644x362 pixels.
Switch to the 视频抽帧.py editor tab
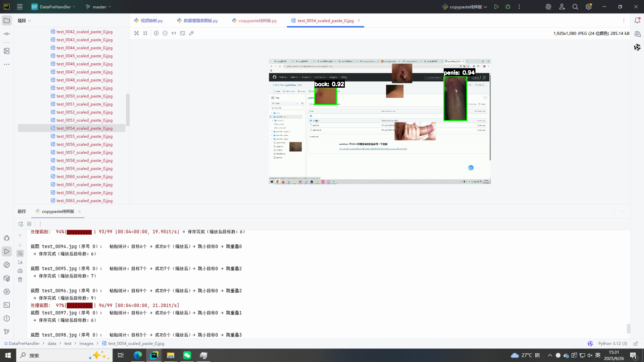click(149, 21)
